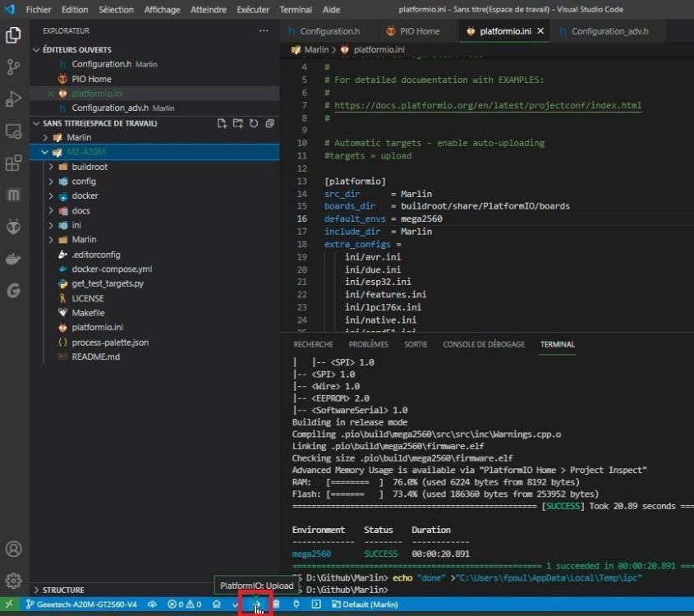Click the PlatformIO Home icon in status bar
Image resolution: width=694 pixels, height=616 pixels.
[216, 605]
